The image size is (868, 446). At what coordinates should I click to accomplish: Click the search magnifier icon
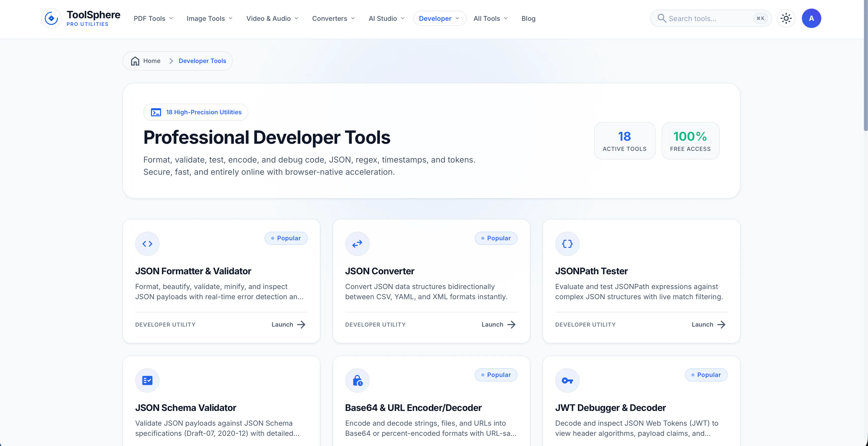[661, 18]
